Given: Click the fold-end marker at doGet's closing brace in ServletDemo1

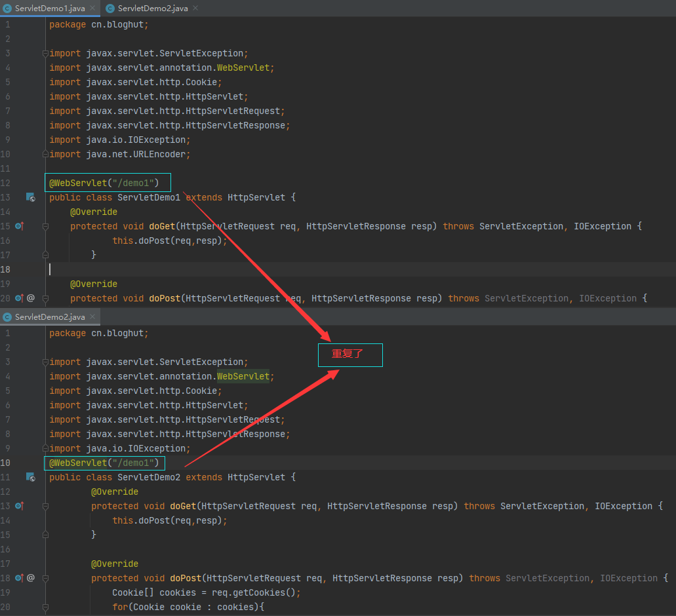Looking at the screenshot, I should (x=45, y=255).
